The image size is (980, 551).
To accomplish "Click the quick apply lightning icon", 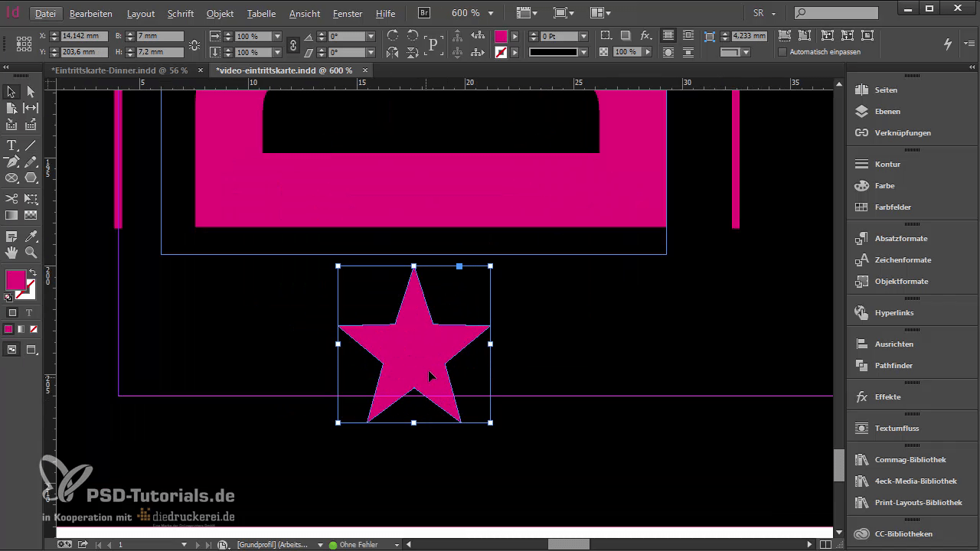I will click(x=948, y=44).
